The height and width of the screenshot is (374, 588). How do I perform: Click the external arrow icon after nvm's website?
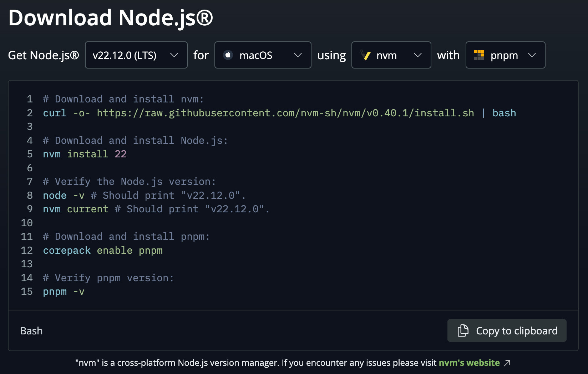pyautogui.click(x=507, y=363)
